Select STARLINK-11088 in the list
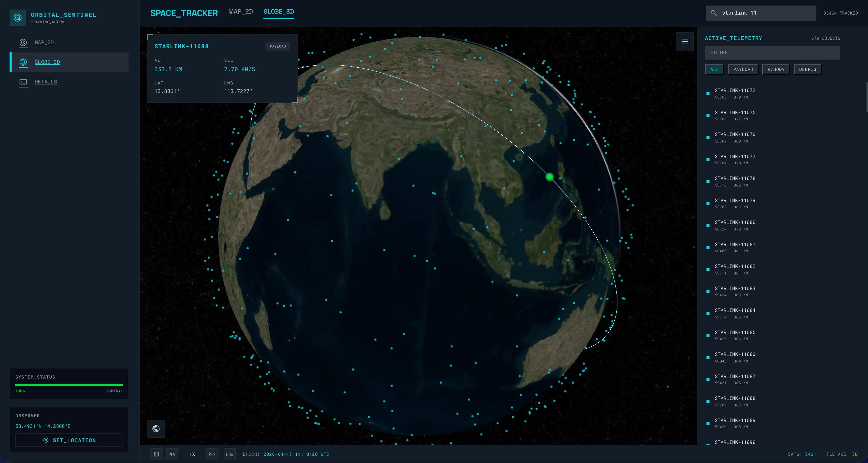Screen dimensions: 868x463 click(x=782, y=401)
